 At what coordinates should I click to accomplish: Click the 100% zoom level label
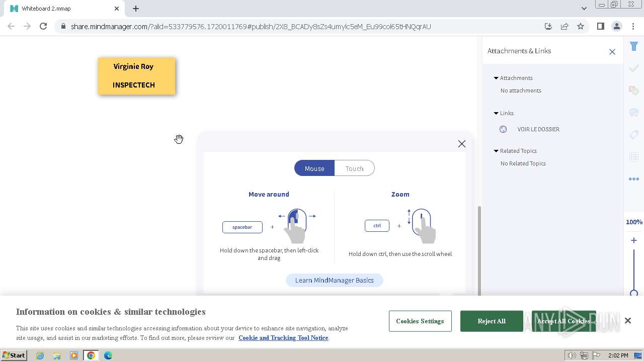634,222
